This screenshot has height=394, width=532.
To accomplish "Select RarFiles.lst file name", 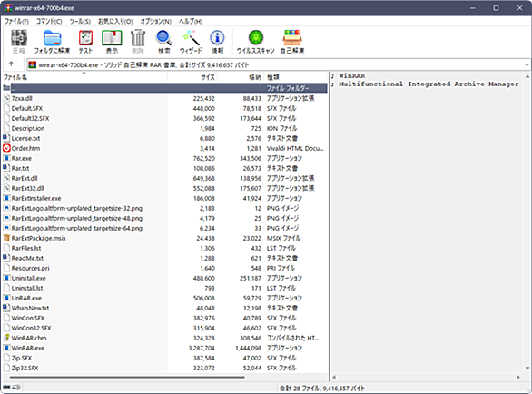I will (26, 248).
